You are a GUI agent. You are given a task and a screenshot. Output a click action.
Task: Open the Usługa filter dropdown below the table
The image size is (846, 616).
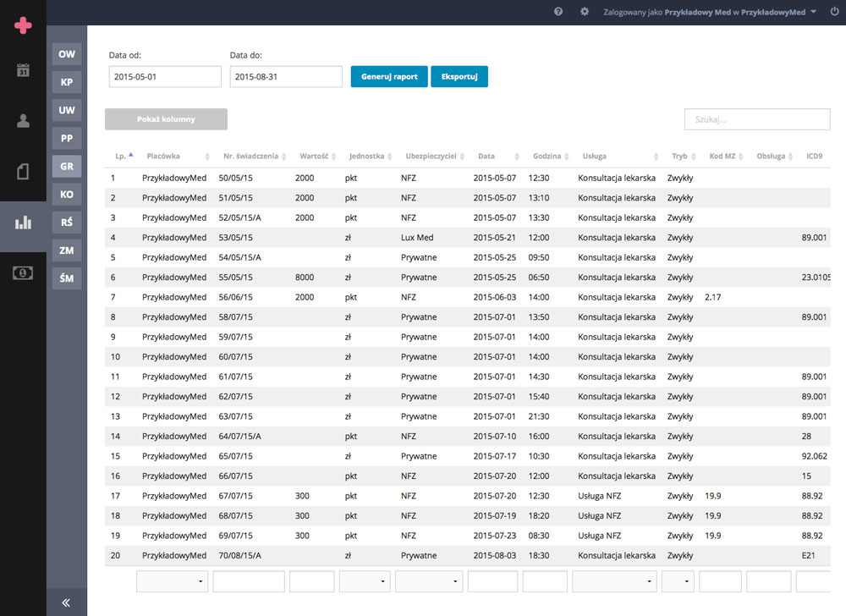(613, 581)
